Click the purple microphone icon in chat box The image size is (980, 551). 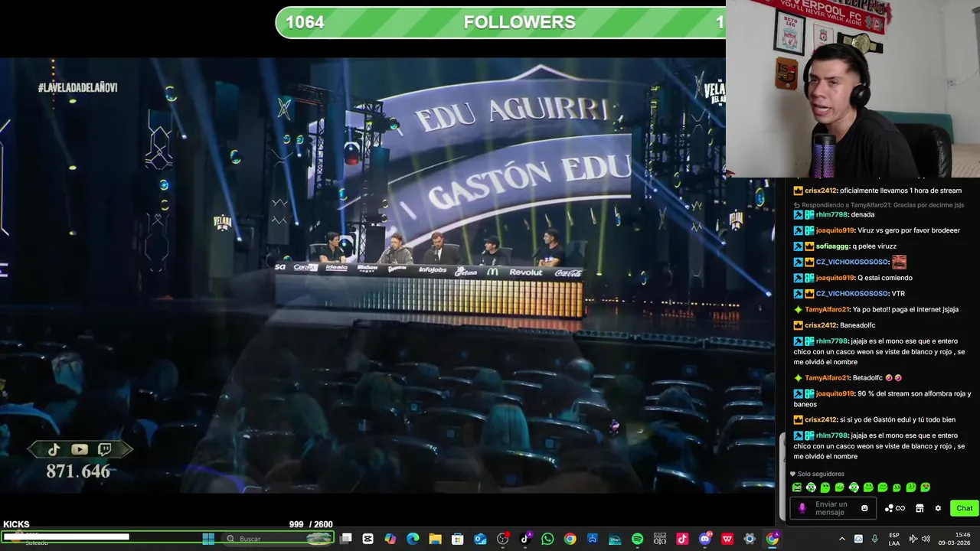click(x=802, y=508)
